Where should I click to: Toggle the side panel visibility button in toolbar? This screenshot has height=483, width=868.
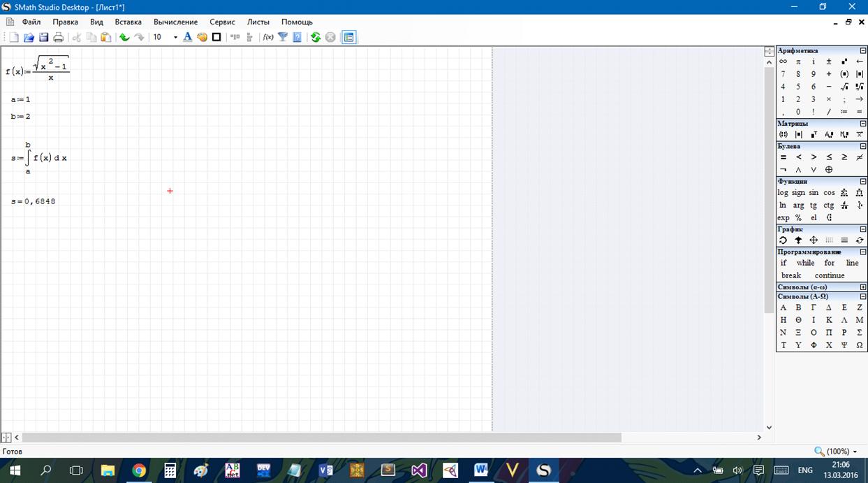[349, 37]
